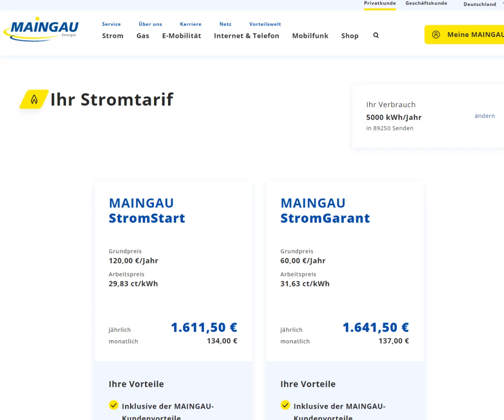Open the Service menu link
The image size is (504, 420).
pos(111,24)
